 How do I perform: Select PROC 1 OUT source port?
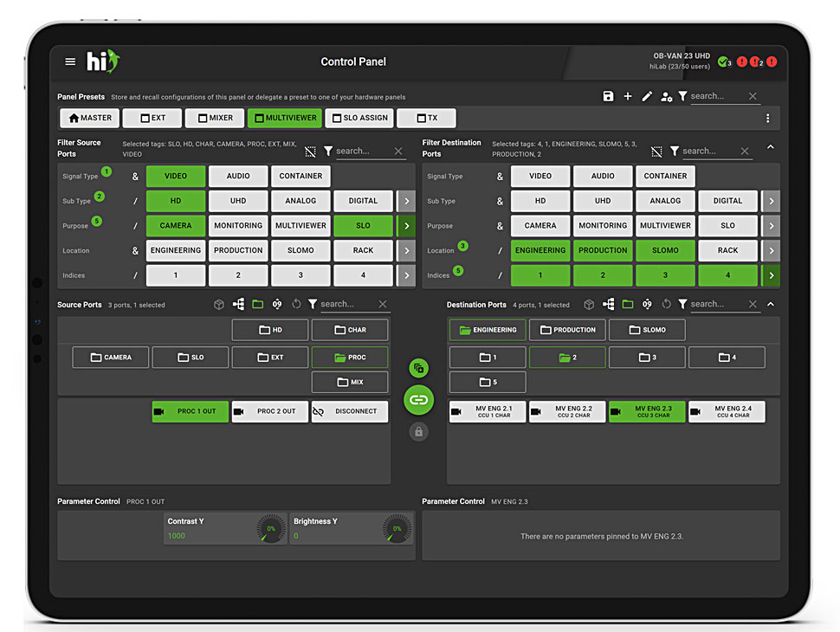(x=191, y=411)
